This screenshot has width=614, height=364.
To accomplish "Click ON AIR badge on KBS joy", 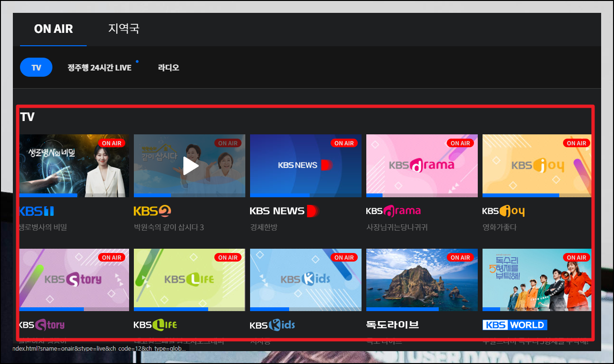I will click(x=577, y=143).
